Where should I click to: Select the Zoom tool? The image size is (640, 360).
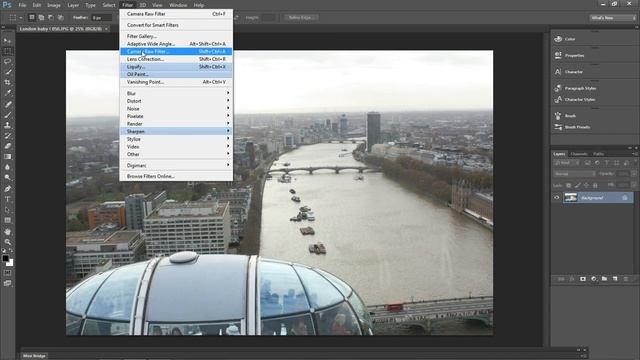7,242
